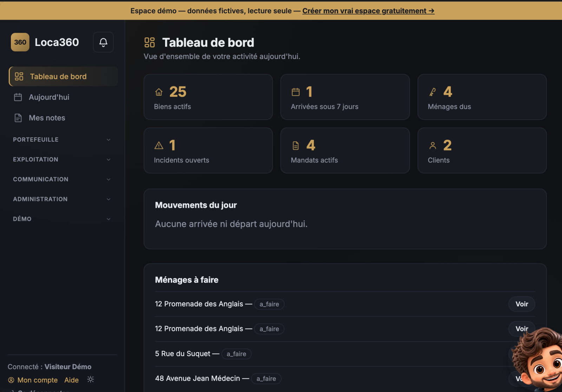Click the Tableau de bord sidebar icon

pyautogui.click(x=19, y=77)
